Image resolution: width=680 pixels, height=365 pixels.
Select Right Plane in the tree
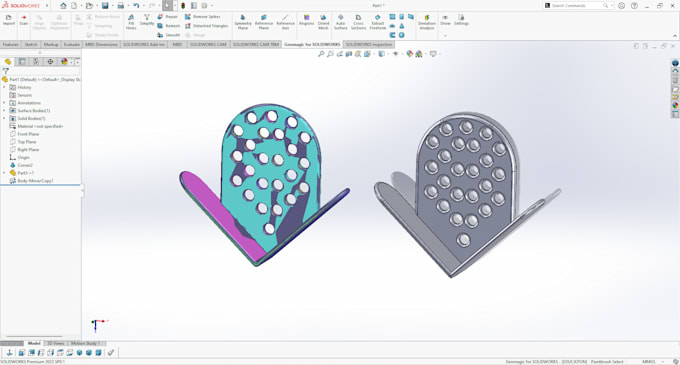click(x=28, y=150)
